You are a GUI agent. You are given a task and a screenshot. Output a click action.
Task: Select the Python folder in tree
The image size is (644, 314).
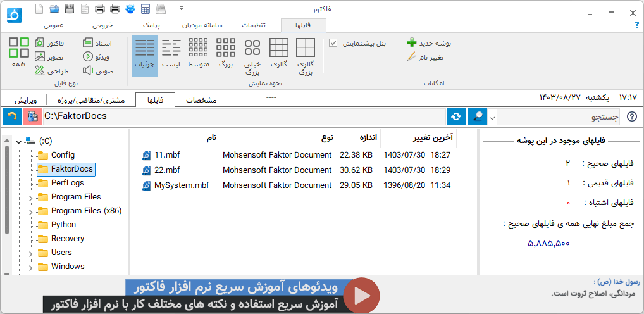pos(57,225)
